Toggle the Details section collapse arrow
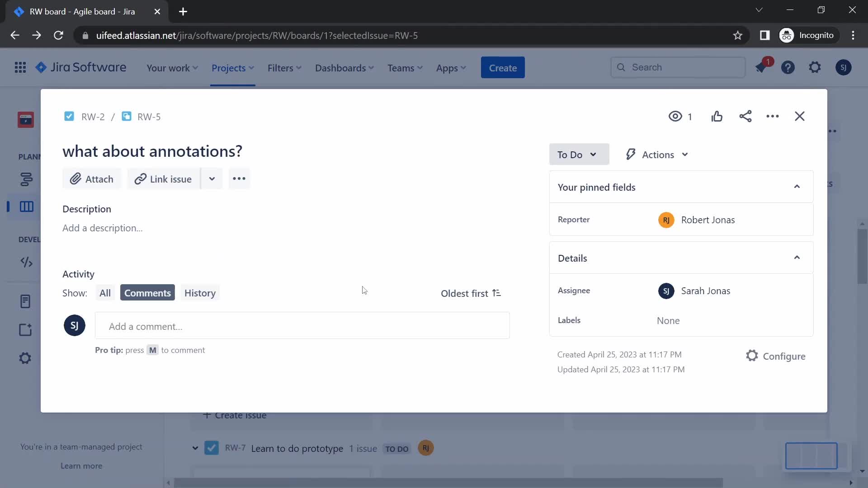 point(797,258)
